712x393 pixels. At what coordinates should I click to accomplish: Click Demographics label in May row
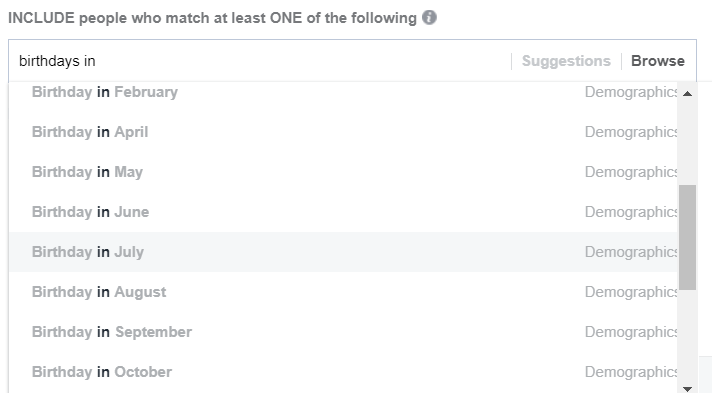[631, 172]
